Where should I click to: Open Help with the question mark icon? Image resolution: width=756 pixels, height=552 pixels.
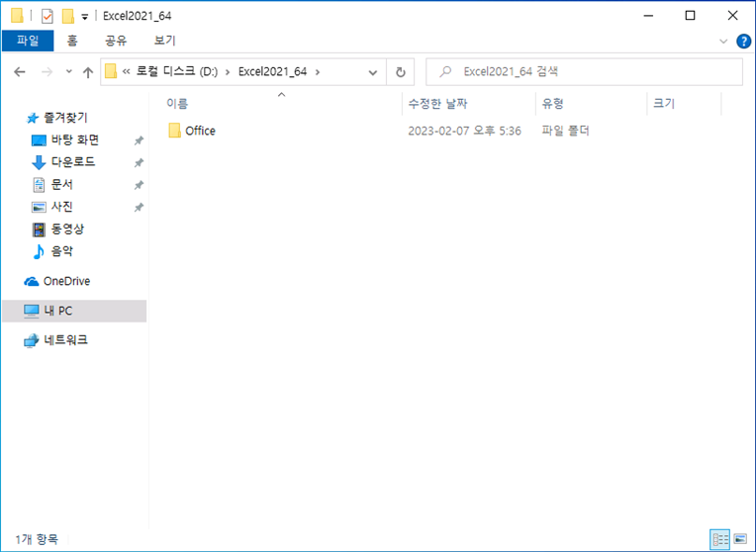pyautogui.click(x=743, y=42)
